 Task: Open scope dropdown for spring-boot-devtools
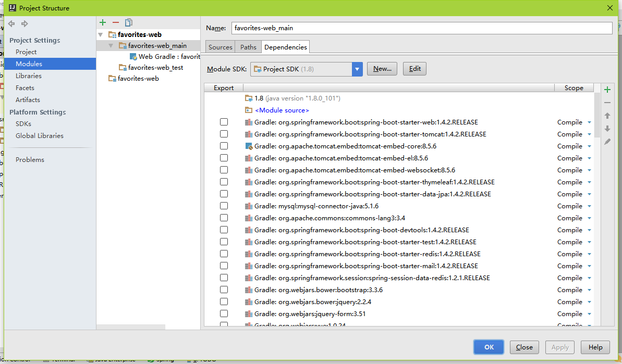590,230
